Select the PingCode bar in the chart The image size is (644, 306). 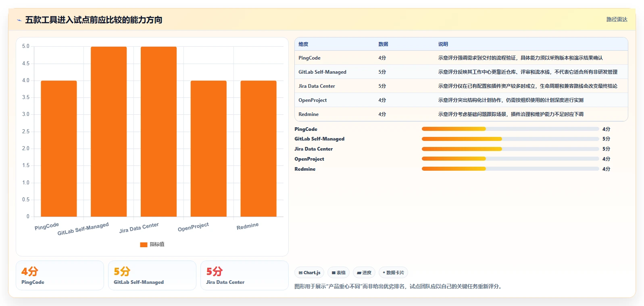[x=59, y=149]
